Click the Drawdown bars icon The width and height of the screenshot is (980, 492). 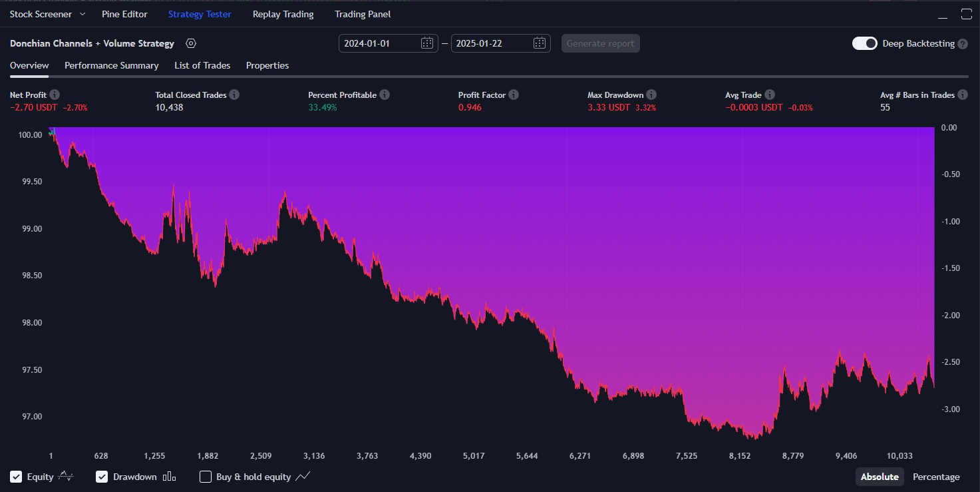(x=170, y=477)
